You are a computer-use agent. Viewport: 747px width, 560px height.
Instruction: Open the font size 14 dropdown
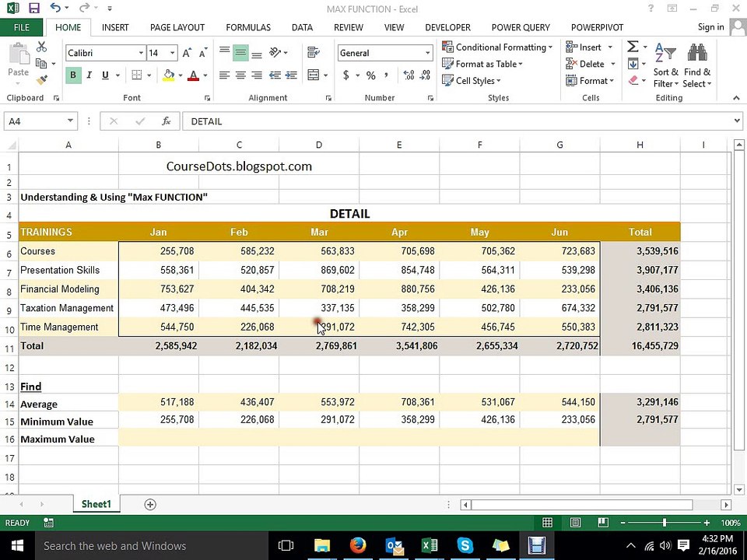tap(173, 53)
